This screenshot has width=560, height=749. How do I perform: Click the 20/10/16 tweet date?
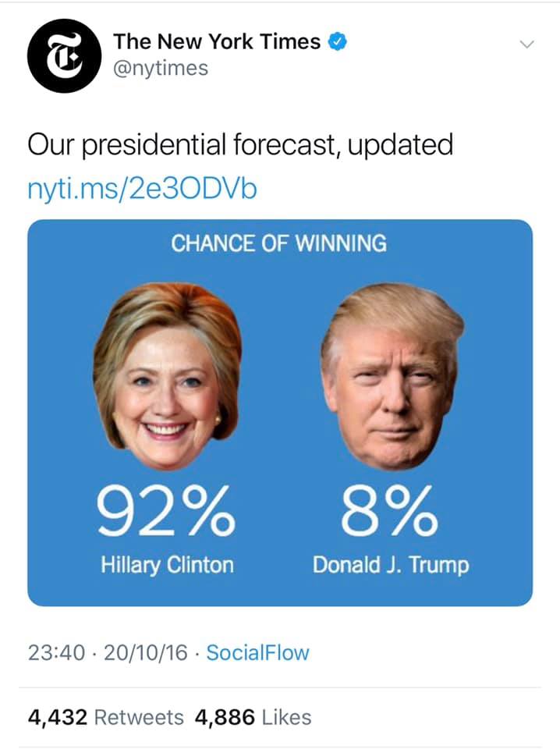coord(144,652)
